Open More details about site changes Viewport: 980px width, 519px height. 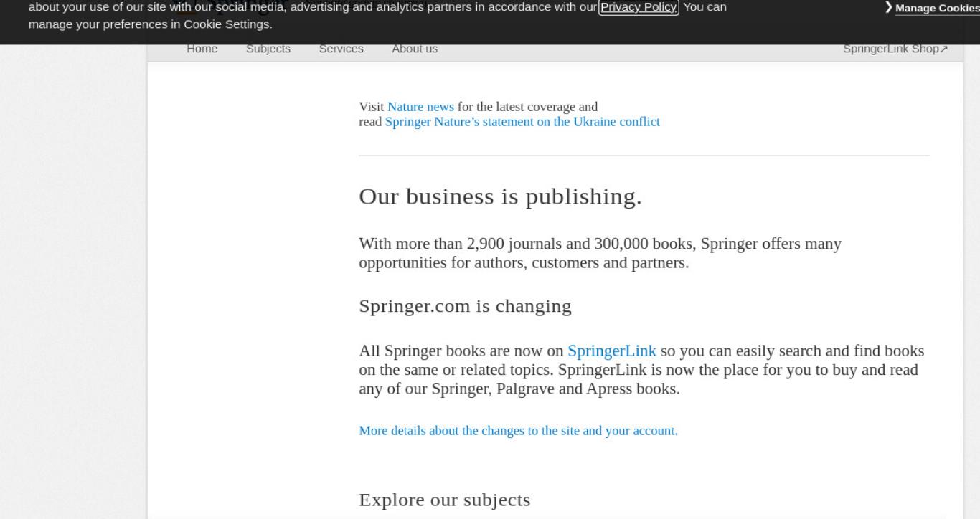click(x=518, y=431)
